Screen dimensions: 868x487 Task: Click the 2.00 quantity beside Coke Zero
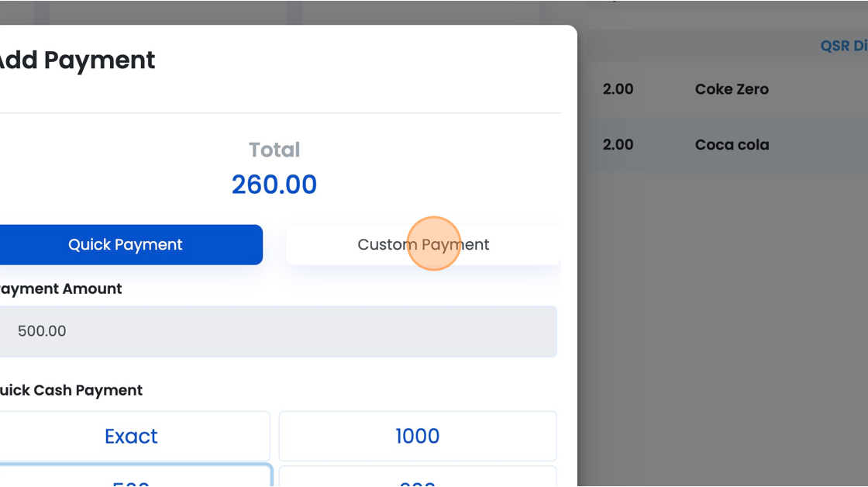pos(618,89)
